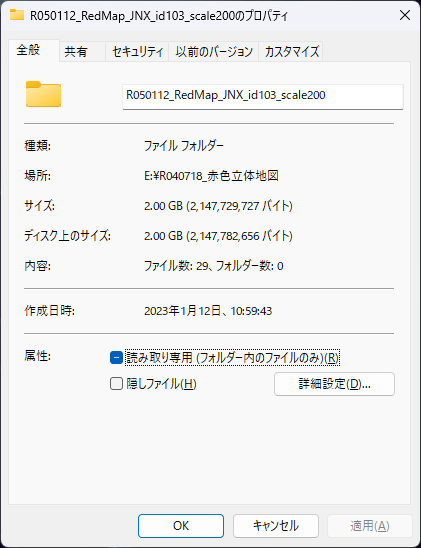This screenshot has width=421, height=548.
Task: Toggle the 読み取り専用 checkbox
Action: point(116,358)
